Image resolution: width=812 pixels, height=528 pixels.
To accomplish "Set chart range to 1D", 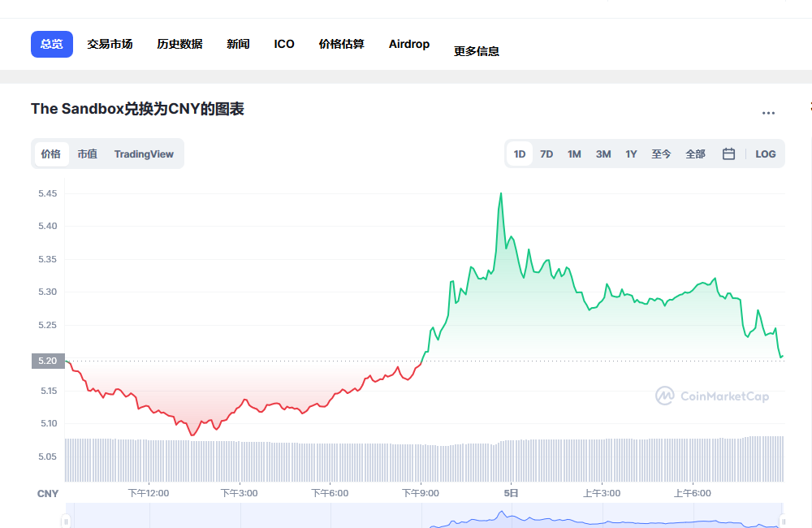I will [520, 154].
